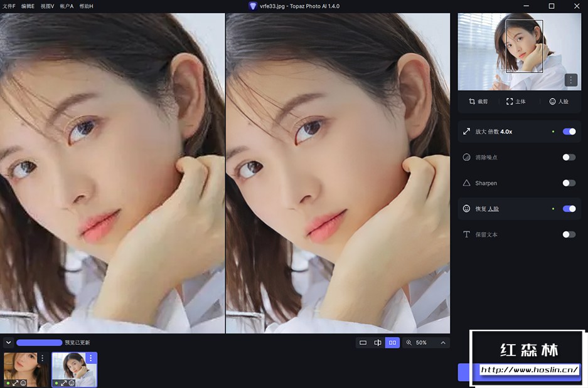Image resolution: width=588 pixels, height=388 pixels.
Task: Click the face icon on second thumbnail
Action: tap(72, 383)
